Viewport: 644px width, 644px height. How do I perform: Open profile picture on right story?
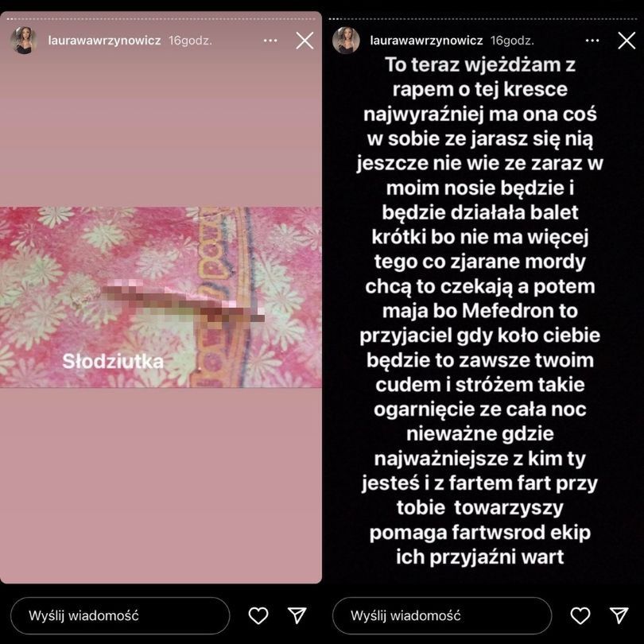click(346, 41)
